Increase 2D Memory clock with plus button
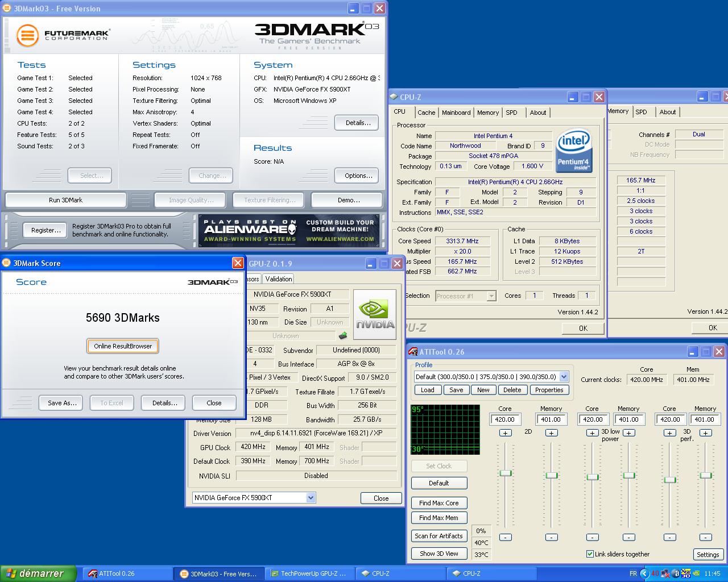The height and width of the screenshot is (582, 728). [x=551, y=433]
